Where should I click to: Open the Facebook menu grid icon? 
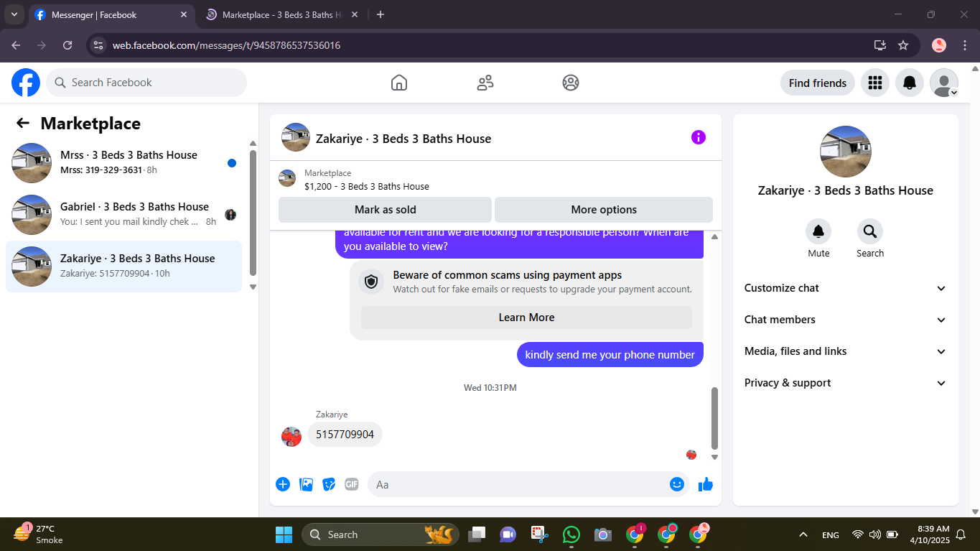tap(875, 83)
